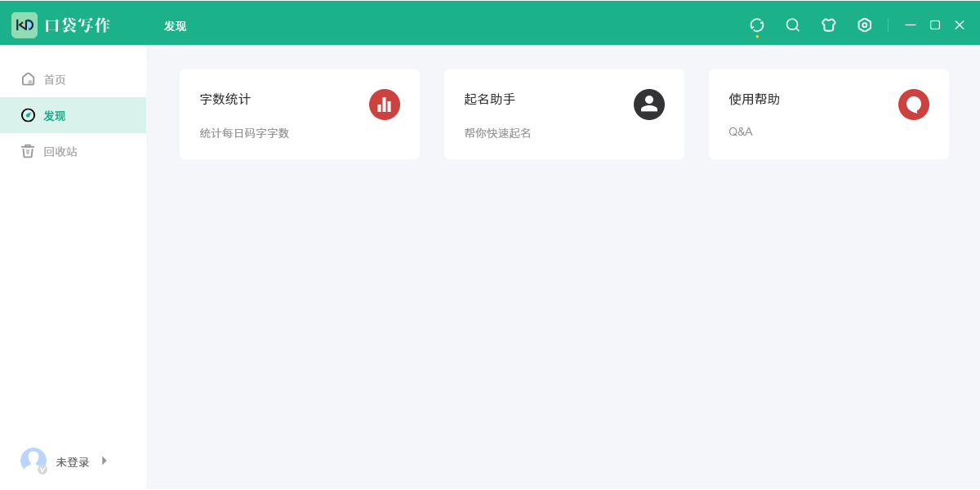Click the dark person icon for 起名助手
This screenshot has height=490, width=980.
tap(649, 105)
